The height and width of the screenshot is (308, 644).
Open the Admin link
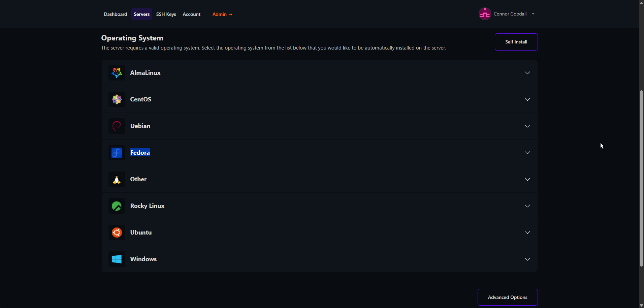click(222, 14)
